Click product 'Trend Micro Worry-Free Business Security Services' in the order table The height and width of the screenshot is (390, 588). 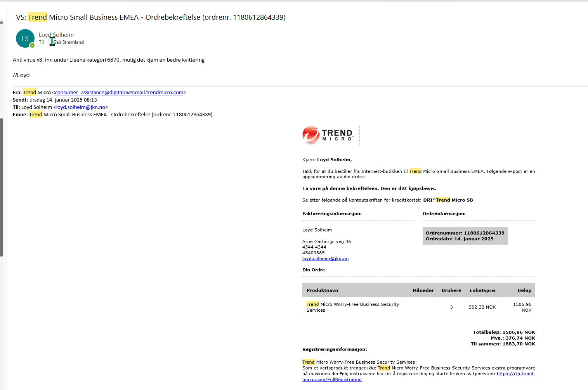click(x=353, y=307)
